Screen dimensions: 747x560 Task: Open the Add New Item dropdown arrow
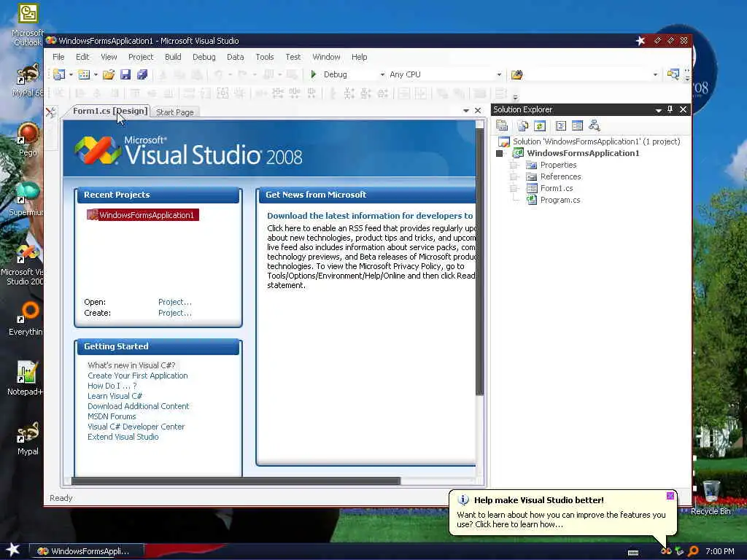coord(96,75)
